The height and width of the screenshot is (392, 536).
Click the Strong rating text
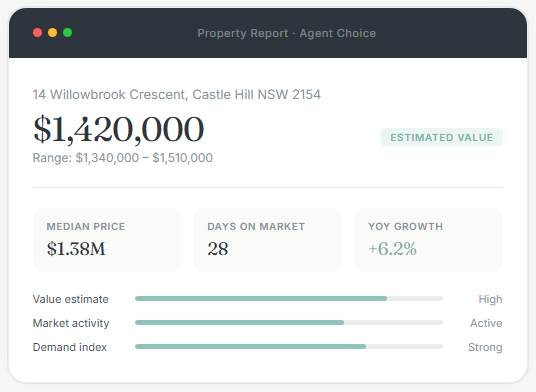pyautogui.click(x=485, y=347)
